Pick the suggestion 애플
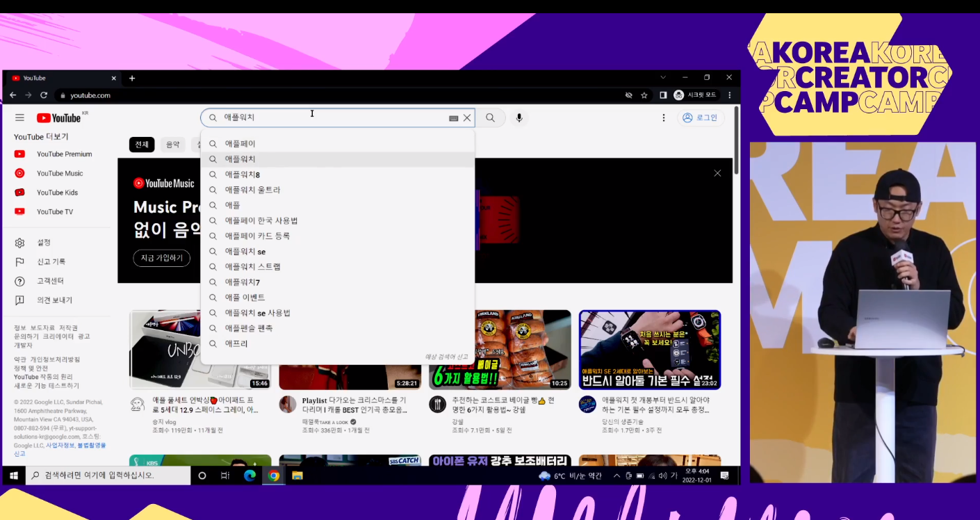Image resolution: width=980 pixels, height=520 pixels. pyautogui.click(x=338, y=205)
